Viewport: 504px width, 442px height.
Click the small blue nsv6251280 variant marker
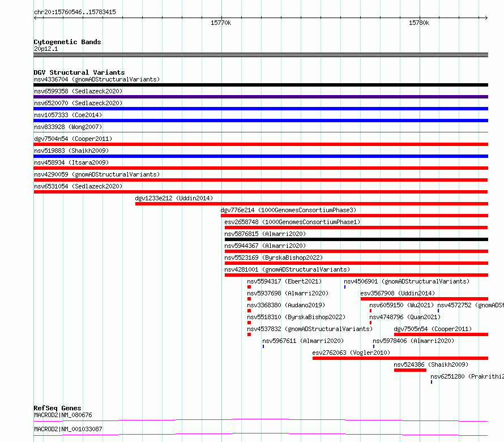coord(432,382)
